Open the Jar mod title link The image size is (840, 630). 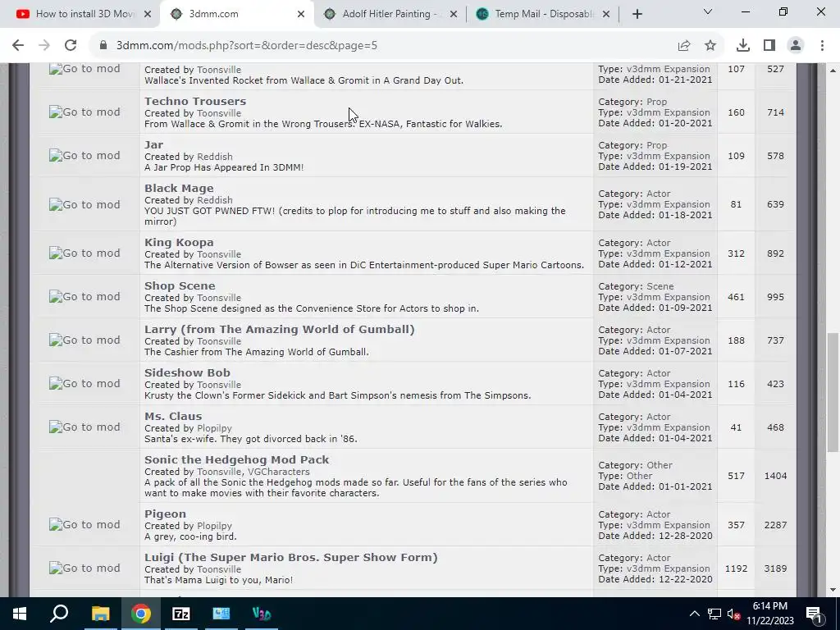coord(153,144)
